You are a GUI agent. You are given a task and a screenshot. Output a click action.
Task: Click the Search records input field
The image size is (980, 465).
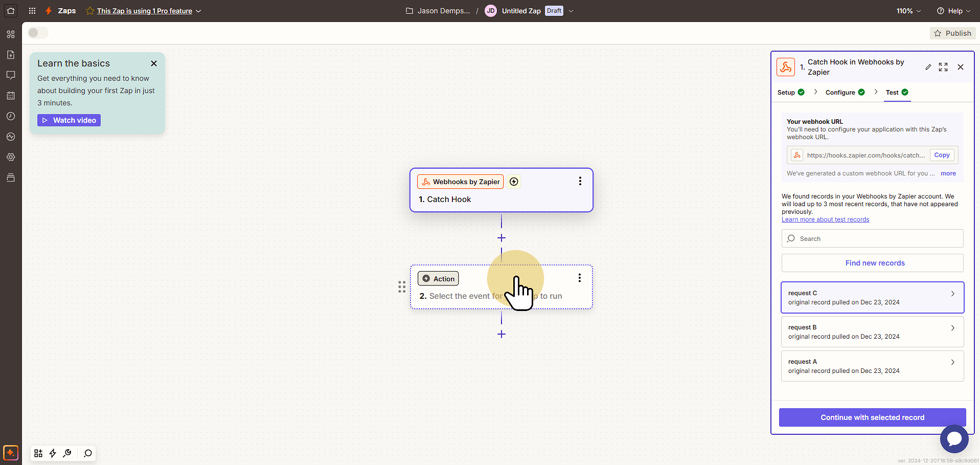tap(872, 238)
